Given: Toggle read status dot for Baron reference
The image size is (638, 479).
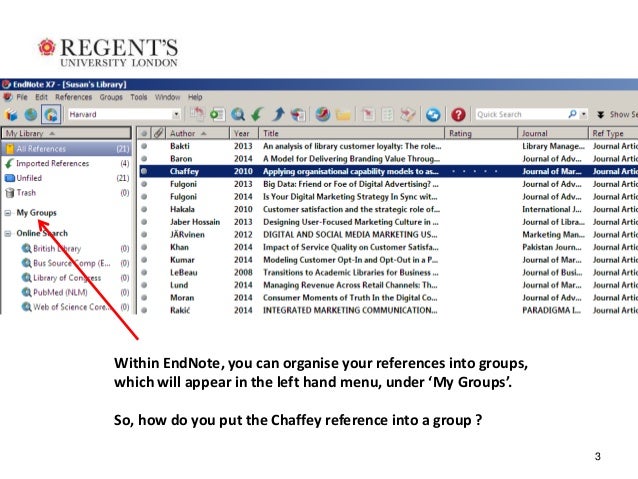Looking at the screenshot, I should click(144, 159).
